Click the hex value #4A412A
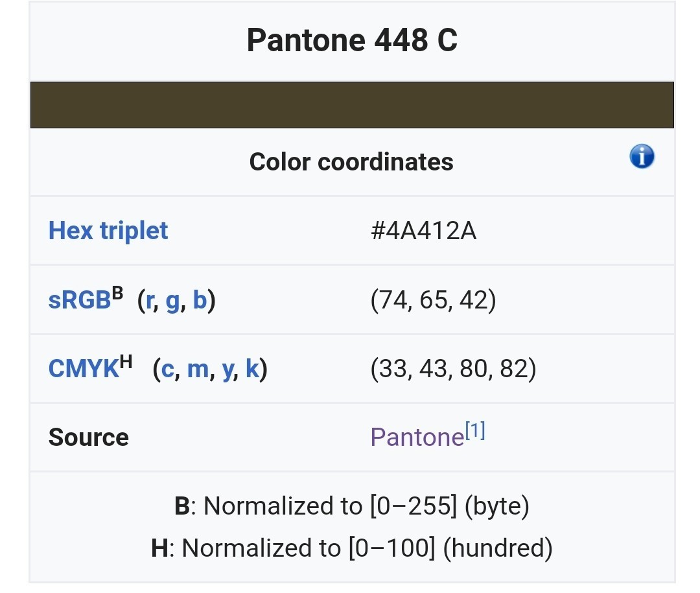The height and width of the screenshot is (593, 700). tap(423, 231)
